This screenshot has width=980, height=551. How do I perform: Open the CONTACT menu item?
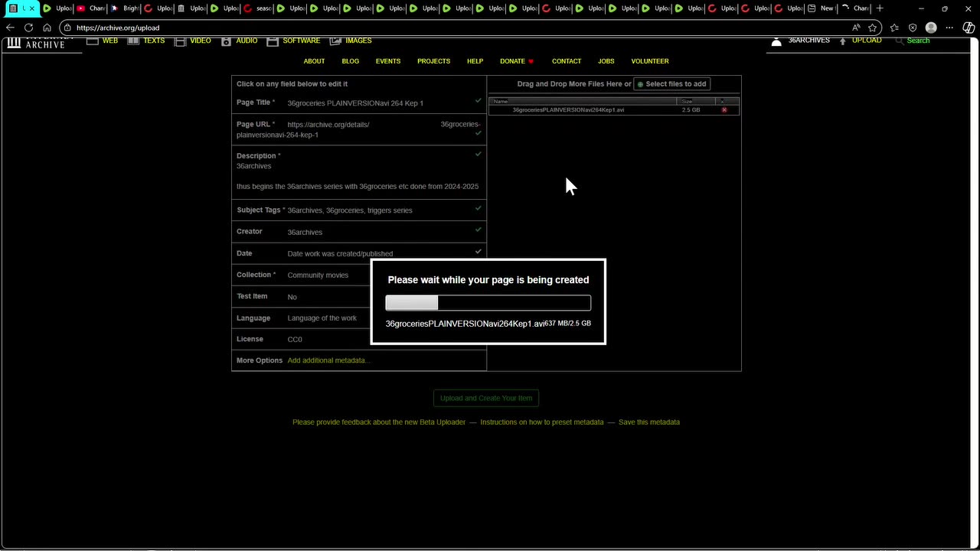567,61
